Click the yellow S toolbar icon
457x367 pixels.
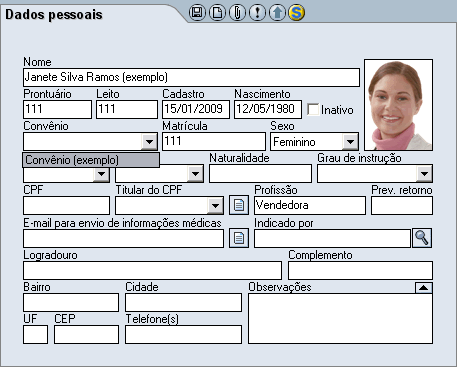tap(296, 13)
